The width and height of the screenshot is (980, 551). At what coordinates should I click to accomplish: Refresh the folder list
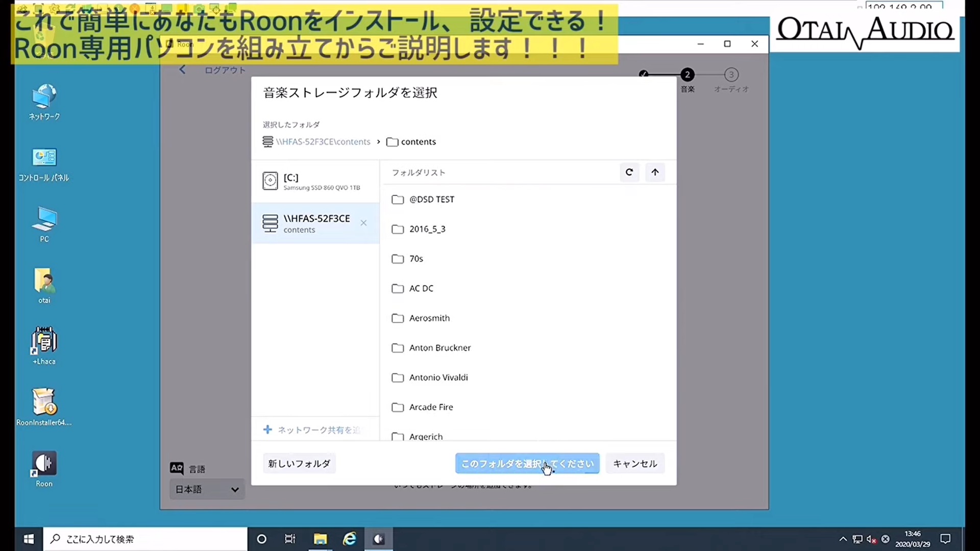click(x=629, y=172)
